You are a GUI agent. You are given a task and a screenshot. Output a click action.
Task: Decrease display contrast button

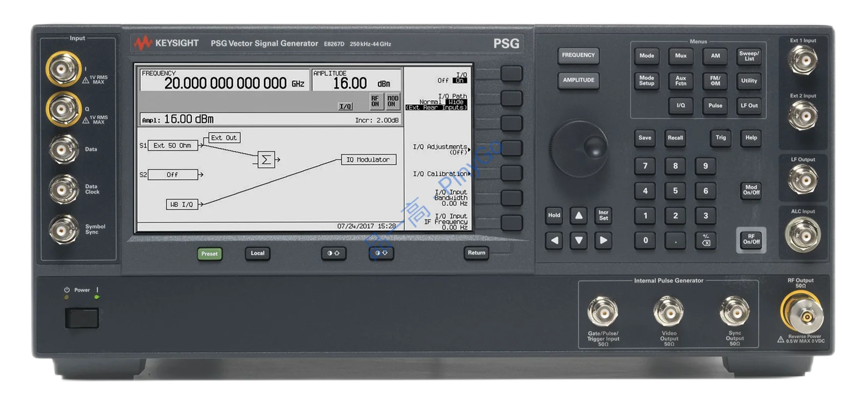(382, 253)
